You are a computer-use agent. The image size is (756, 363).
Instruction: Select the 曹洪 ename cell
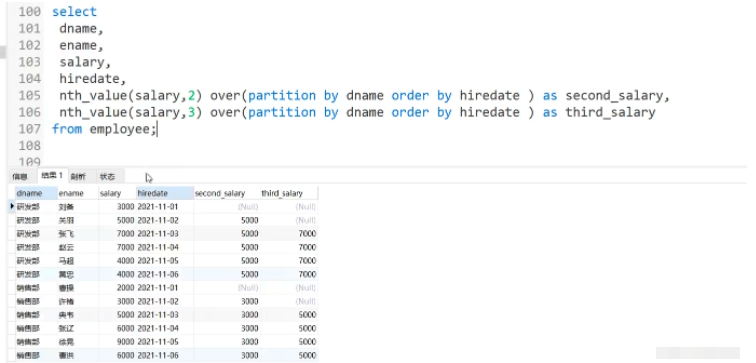click(78, 355)
